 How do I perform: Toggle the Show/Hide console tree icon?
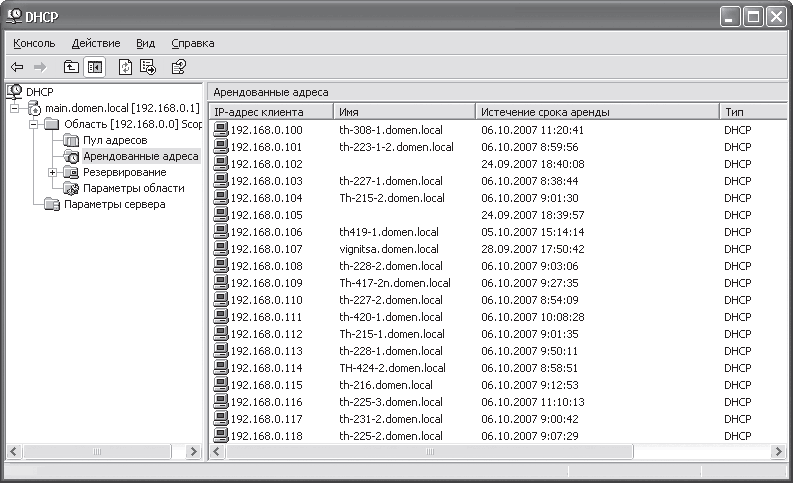[x=95, y=67]
